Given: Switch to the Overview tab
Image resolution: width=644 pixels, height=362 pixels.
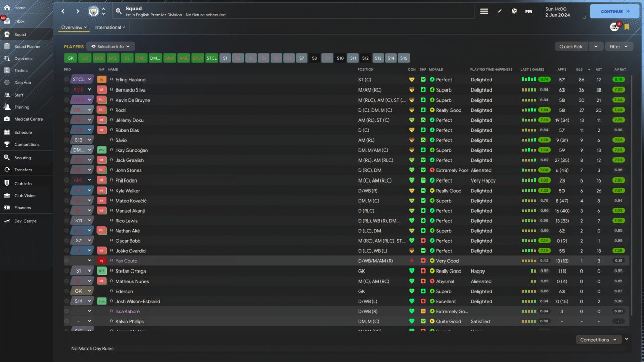Looking at the screenshot, I should tap(74, 27).
